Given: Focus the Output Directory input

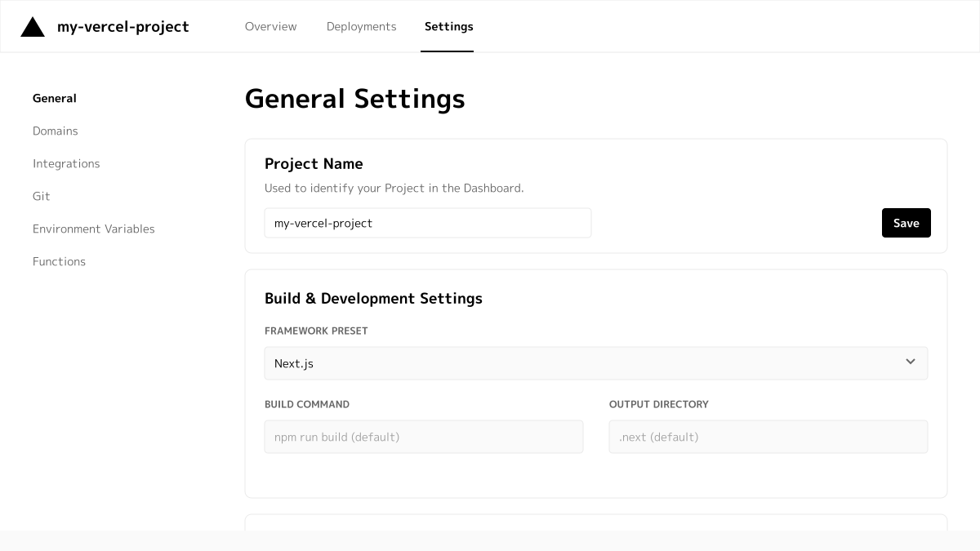Looking at the screenshot, I should click(x=768, y=437).
